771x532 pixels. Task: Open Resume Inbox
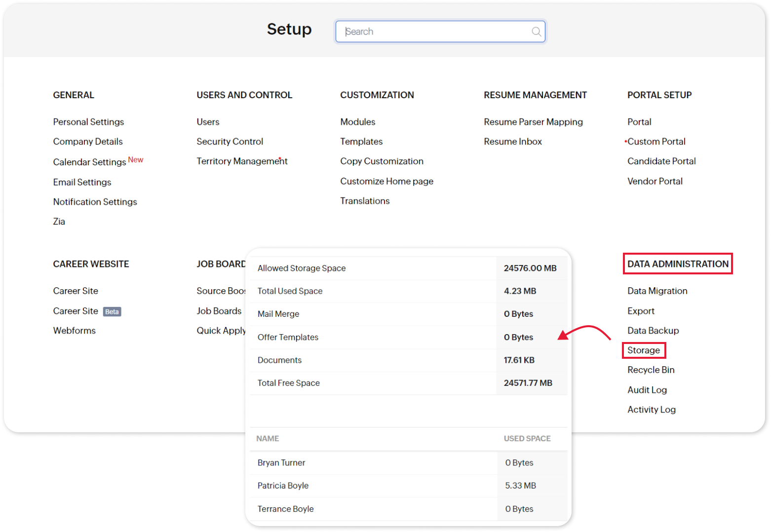pos(513,142)
